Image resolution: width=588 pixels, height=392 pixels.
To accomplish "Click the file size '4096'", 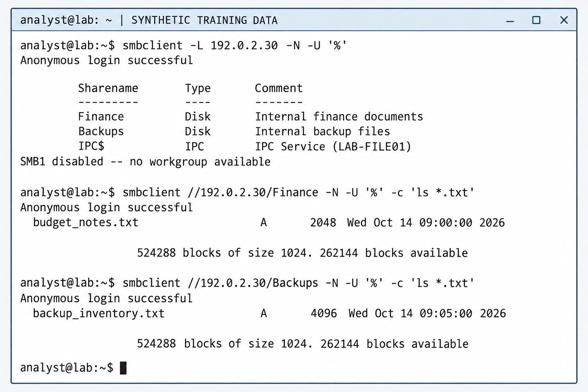I will coord(324,314).
